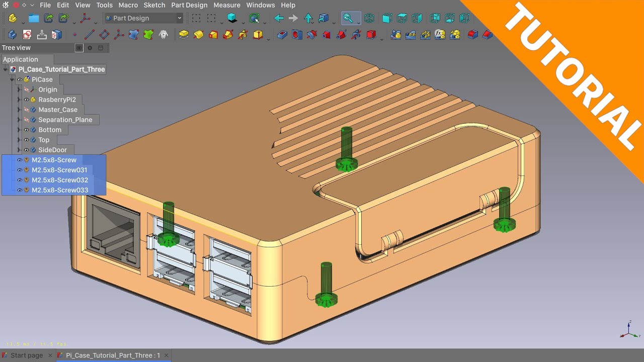Image resolution: width=644 pixels, height=362 pixels.
Task: Open the file folder icon
Action: tap(34, 18)
